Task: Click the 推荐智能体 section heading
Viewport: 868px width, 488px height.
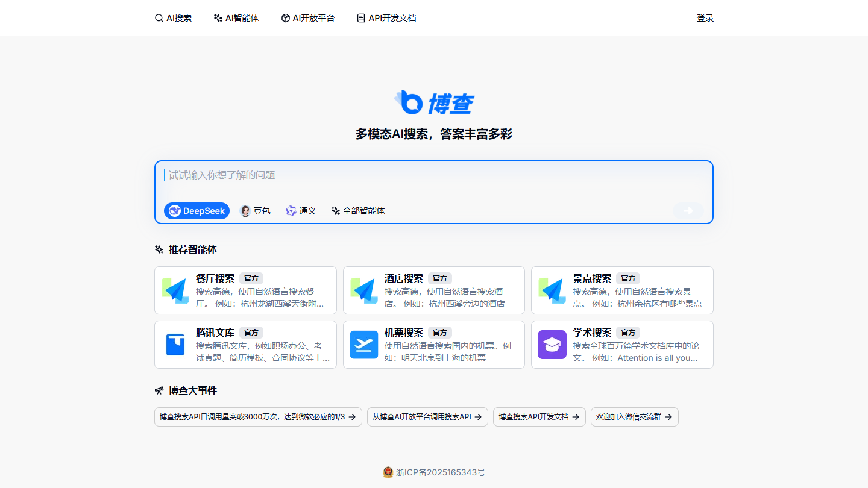Action: click(193, 249)
